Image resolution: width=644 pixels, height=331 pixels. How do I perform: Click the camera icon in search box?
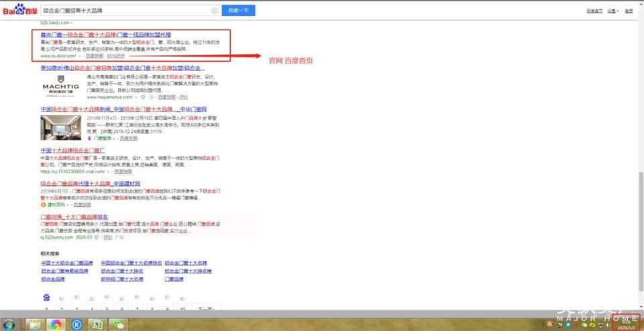(x=215, y=11)
